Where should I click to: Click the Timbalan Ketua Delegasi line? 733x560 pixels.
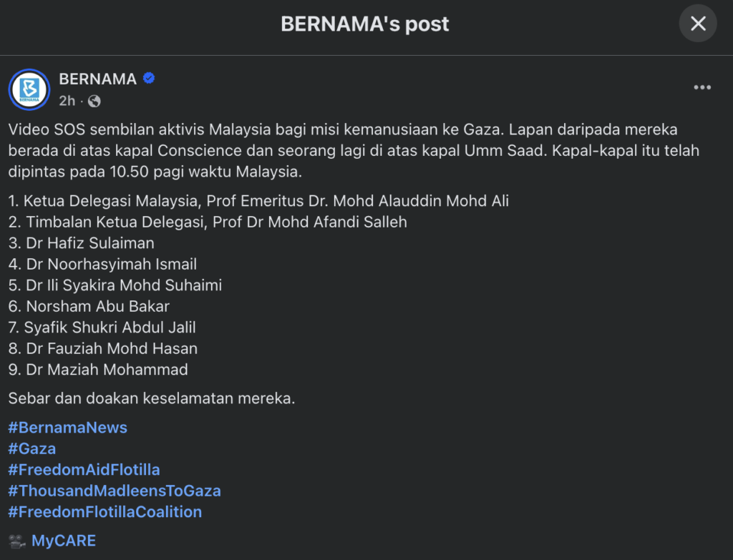tap(208, 222)
